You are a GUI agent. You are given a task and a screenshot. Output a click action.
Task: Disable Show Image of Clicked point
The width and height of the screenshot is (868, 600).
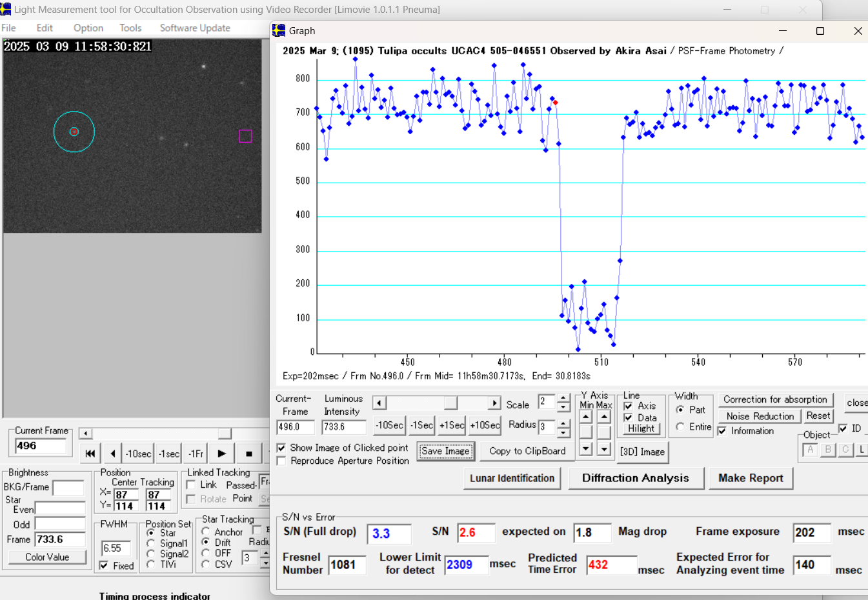pos(281,448)
